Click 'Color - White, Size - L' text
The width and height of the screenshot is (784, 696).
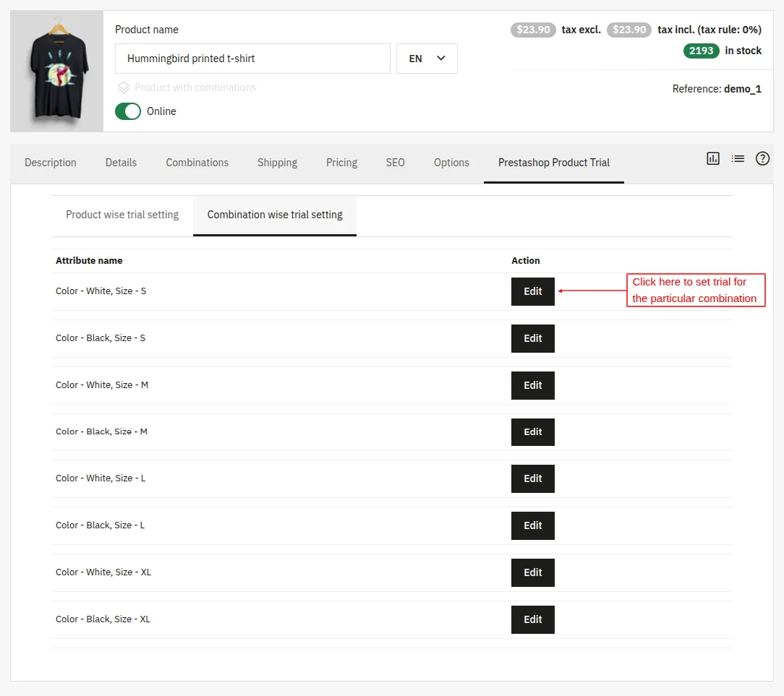coord(101,478)
